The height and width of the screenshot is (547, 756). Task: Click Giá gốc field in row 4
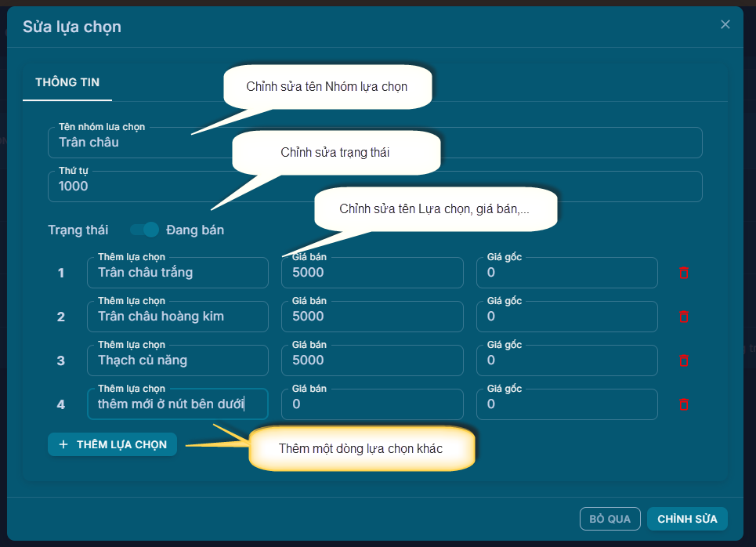point(566,404)
